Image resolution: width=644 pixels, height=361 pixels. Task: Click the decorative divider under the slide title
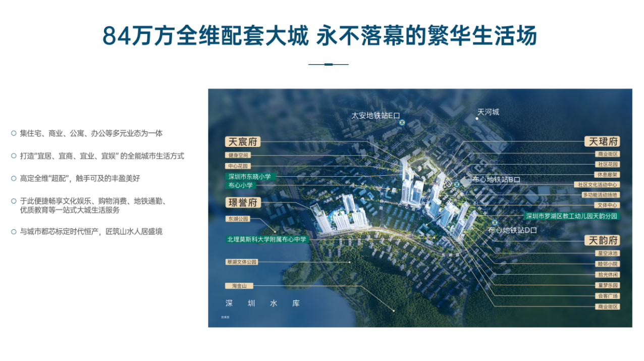click(328, 64)
